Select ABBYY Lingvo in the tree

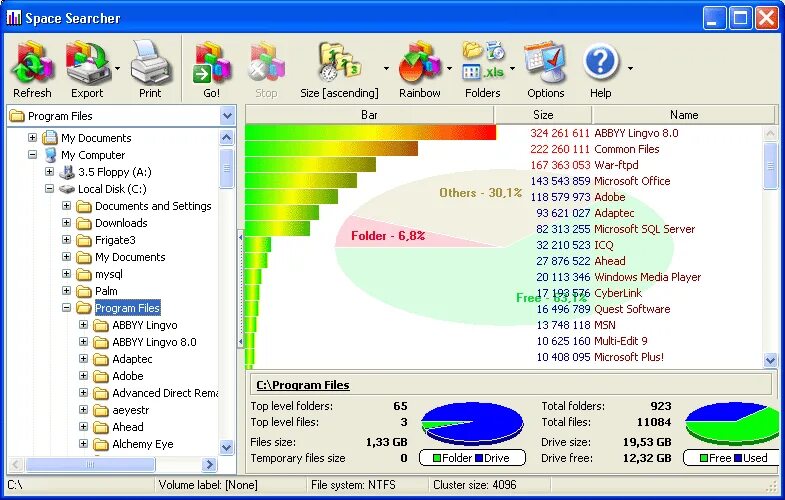[145, 325]
